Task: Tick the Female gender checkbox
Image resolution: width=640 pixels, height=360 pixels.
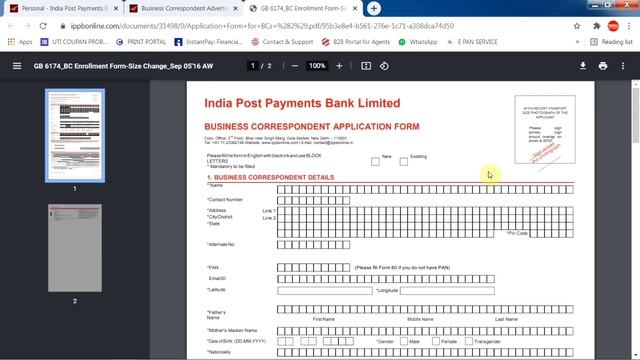Action: point(436,341)
